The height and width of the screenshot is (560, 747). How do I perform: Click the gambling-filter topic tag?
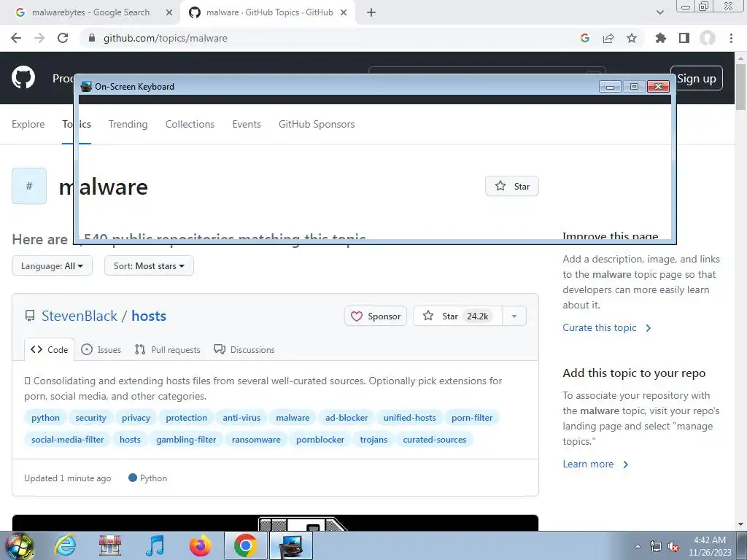(x=186, y=440)
